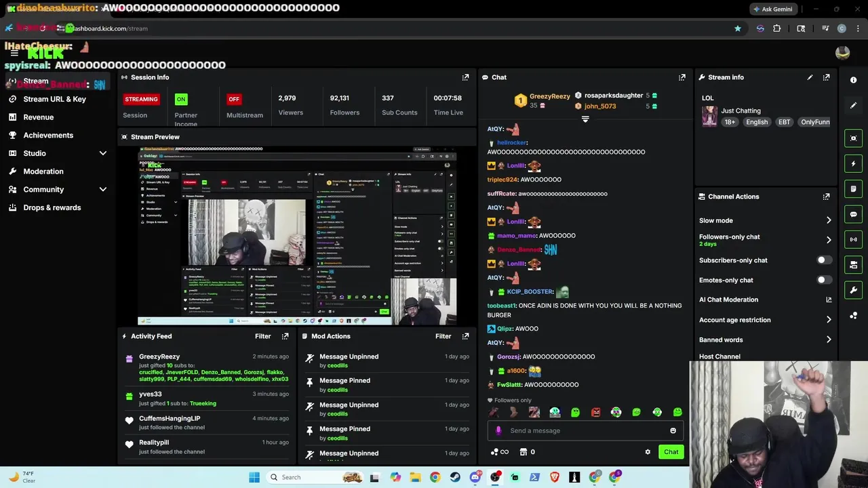Screen dimensions: 868x488
Task: Click the Just Chatting category
Action: (741, 110)
